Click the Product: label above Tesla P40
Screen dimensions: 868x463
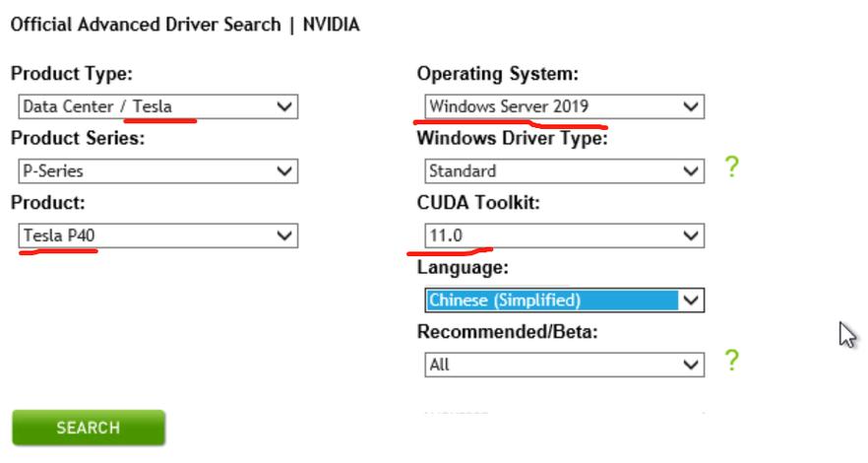(x=47, y=203)
